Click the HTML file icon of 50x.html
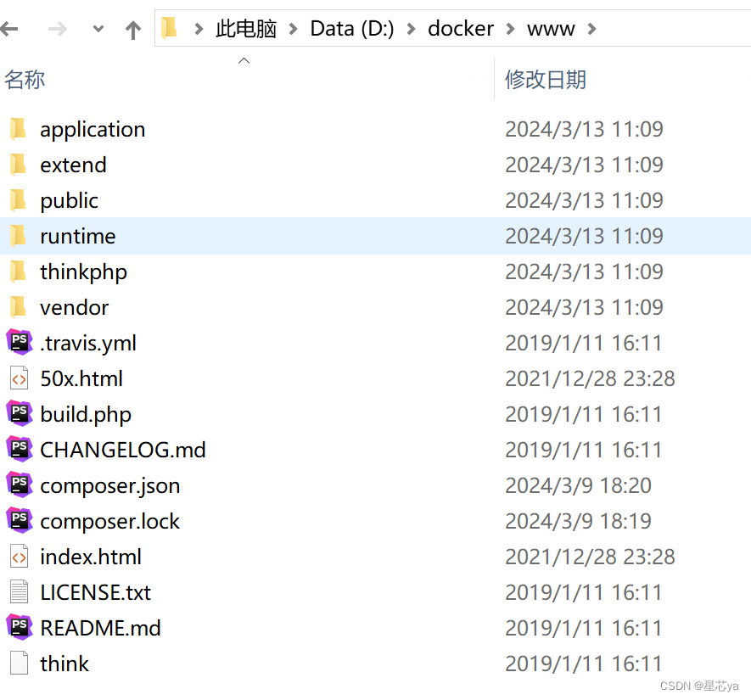This screenshot has height=700, width=751. (19, 378)
